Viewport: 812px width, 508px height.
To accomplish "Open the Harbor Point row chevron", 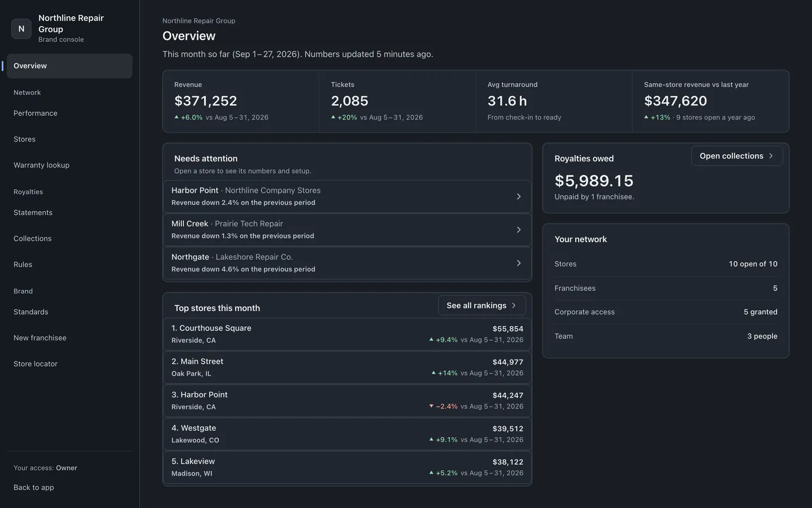I will coord(519,196).
